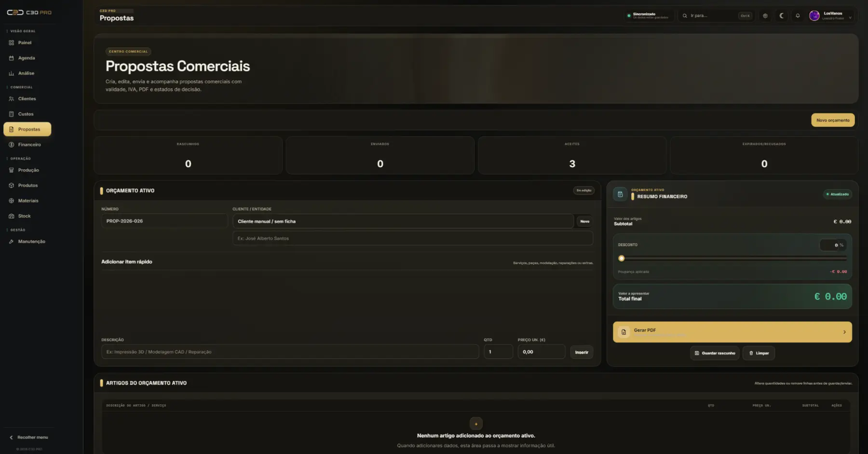Click the Gerar PDF button

coord(732,332)
